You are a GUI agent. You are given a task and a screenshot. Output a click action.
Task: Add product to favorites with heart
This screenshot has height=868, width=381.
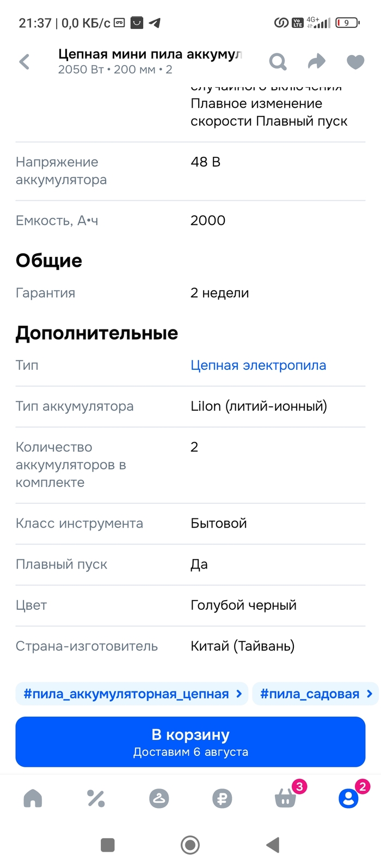pos(355,62)
